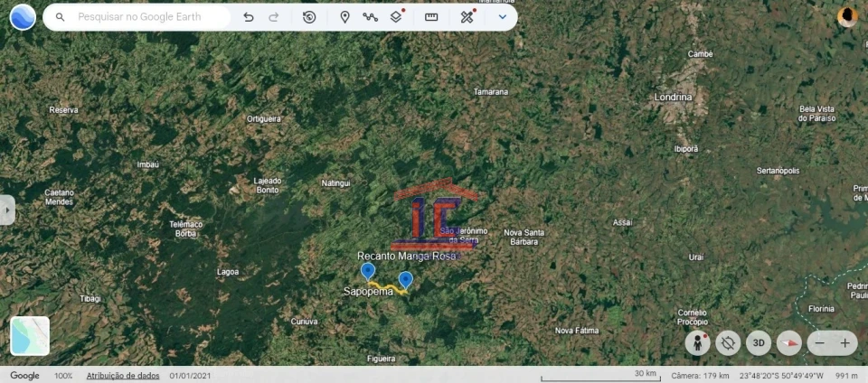This screenshot has height=383, width=868.
Task: Open the tools icon with red dot
Action: click(x=467, y=17)
